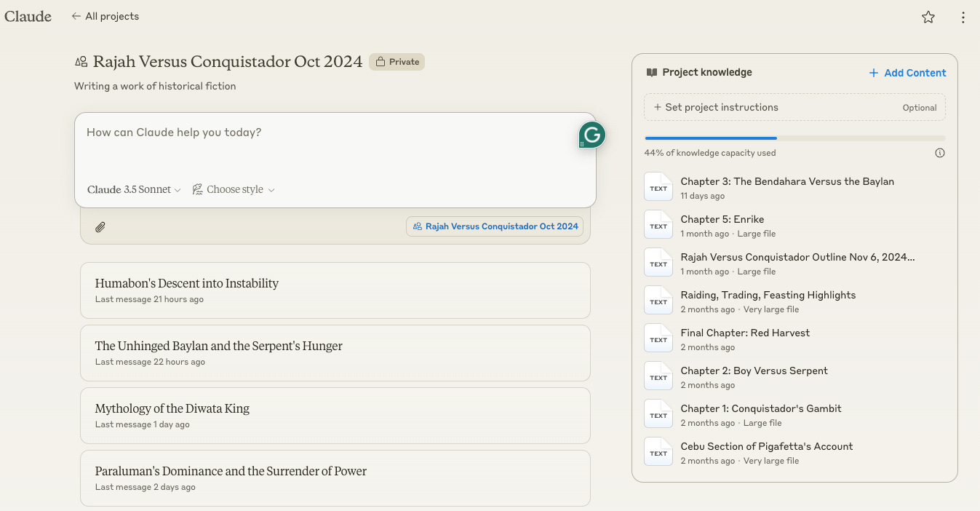Open the Claude 3.5 Sonnet model dropdown
The width and height of the screenshot is (980, 511).
pos(134,189)
